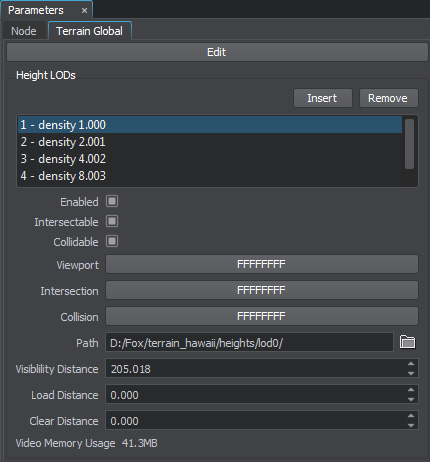Insert a new height LOD
This screenshot has height=462, width=430.
click(323, 98)
